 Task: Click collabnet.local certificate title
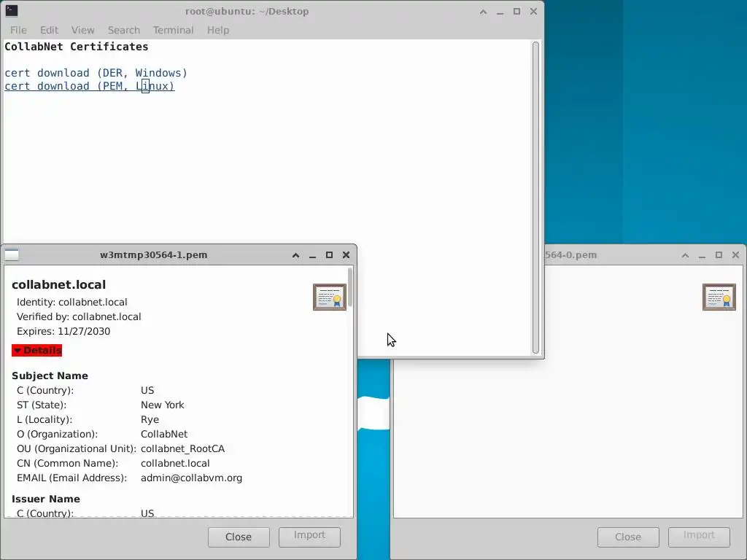point(58,285)
